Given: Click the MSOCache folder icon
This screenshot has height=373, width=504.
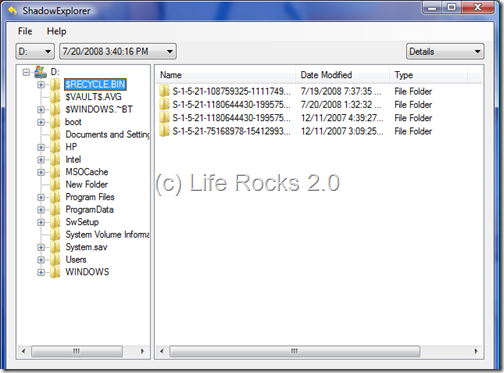Looking at the screenshot, I should 55,172.
